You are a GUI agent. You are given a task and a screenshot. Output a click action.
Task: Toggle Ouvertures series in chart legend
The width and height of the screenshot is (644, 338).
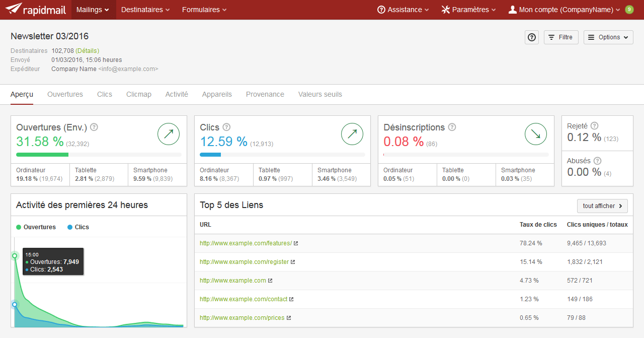36,227
